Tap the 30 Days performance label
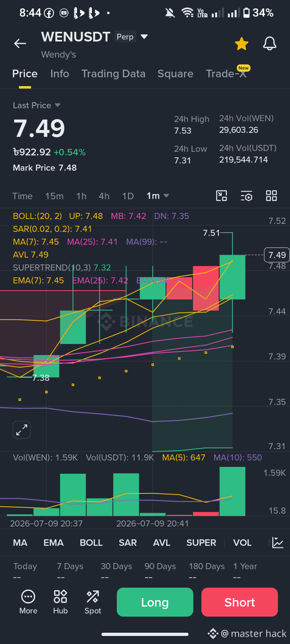 (x=116, y=566)
